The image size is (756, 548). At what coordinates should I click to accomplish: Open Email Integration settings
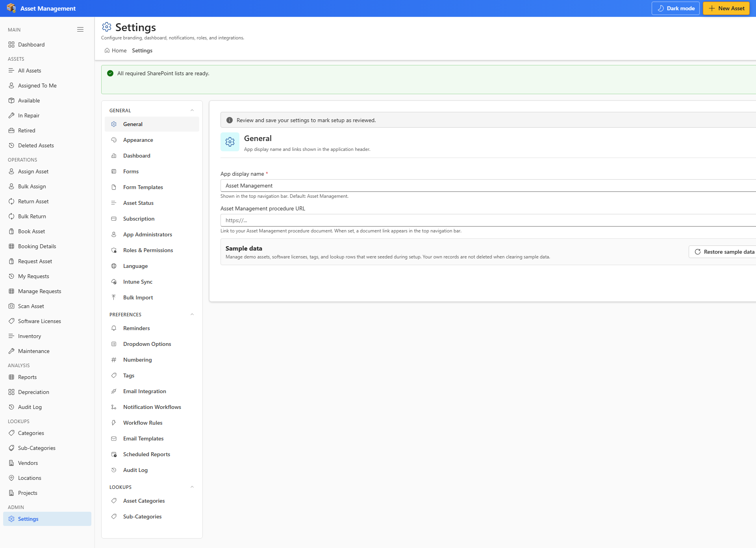pos(152,391)
